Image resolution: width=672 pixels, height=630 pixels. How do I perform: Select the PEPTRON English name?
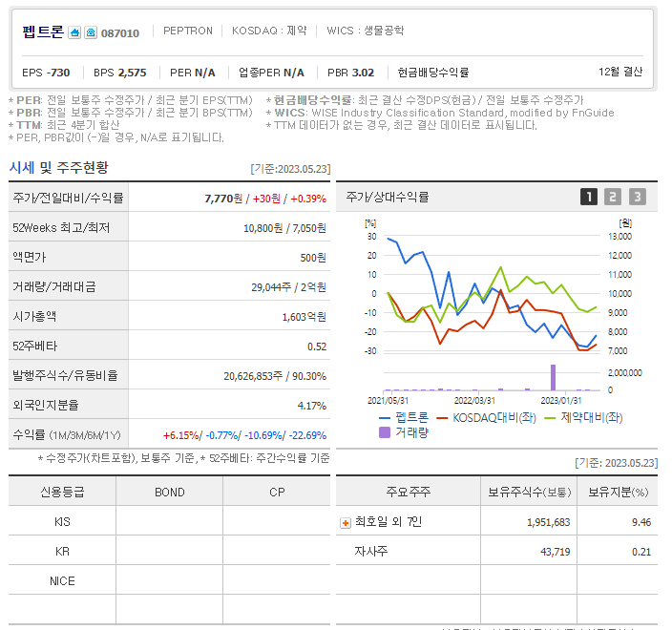point(188,31)
